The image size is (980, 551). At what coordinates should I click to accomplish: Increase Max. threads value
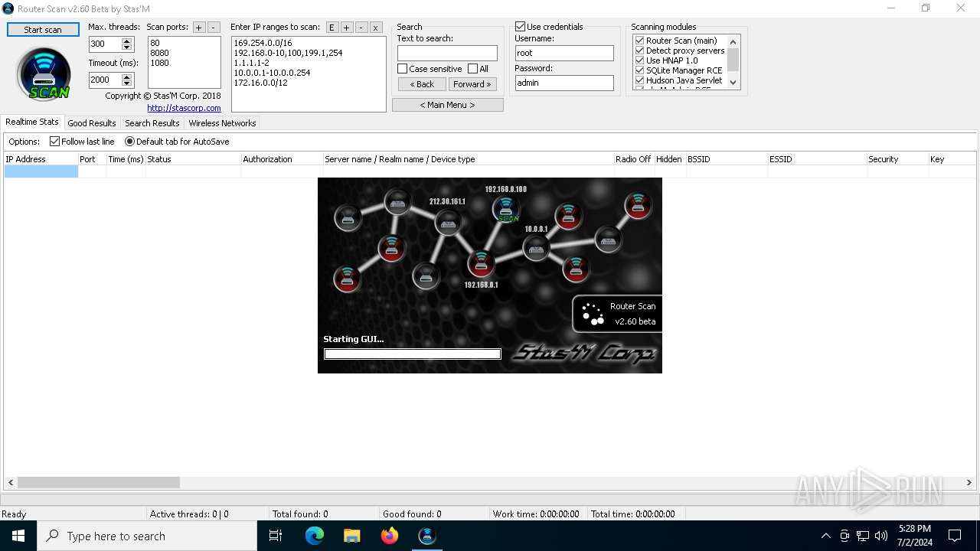click(x=127, y=41)
